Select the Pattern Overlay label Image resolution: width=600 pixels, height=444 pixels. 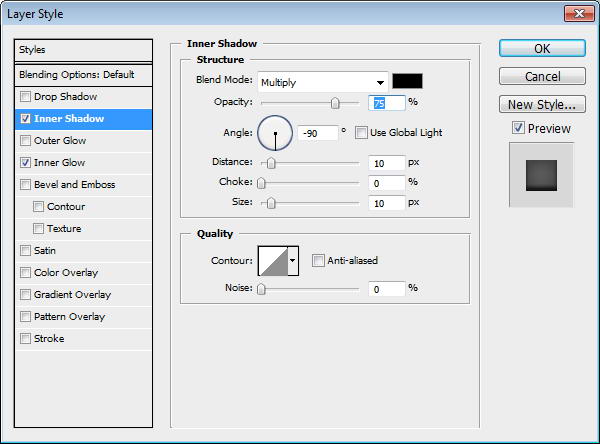pyautogui.click(x=69, y=317)
